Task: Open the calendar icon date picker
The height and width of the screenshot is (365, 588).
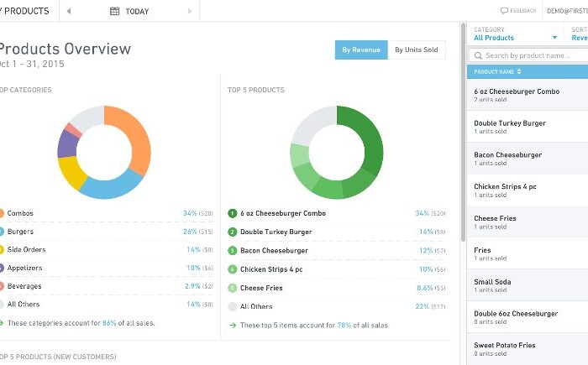Action: tap(114, 11)
